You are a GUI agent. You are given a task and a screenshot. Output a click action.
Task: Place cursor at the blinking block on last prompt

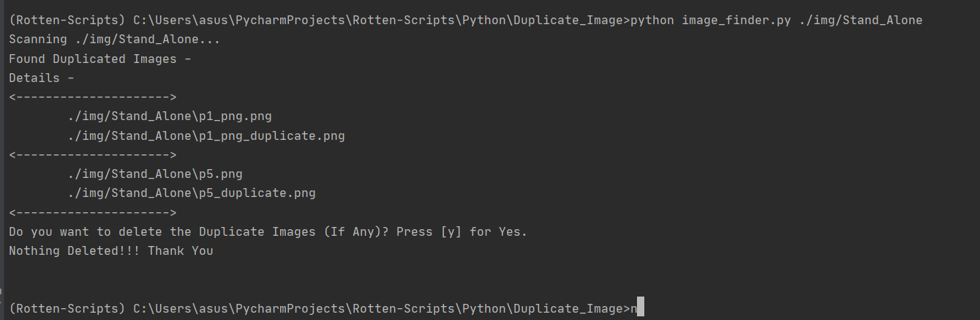641,308
